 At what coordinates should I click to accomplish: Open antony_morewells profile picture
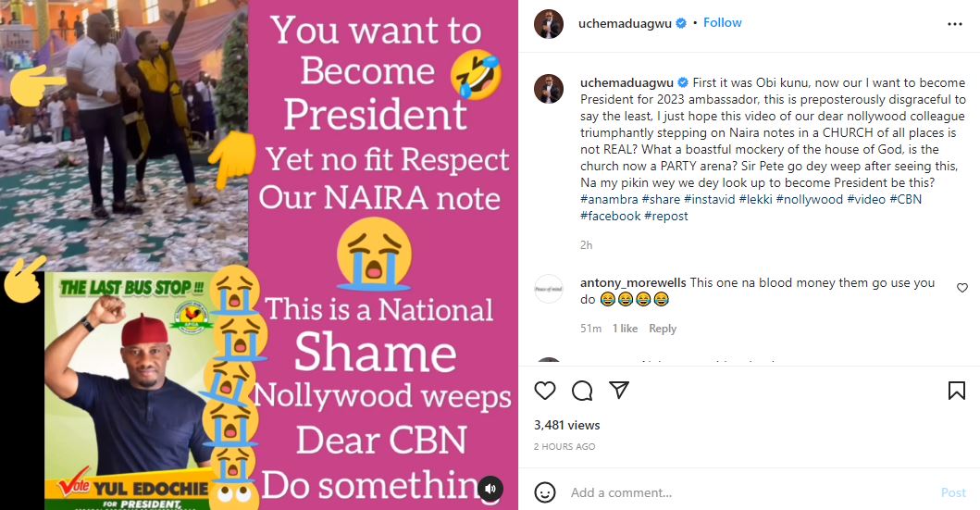549,289
